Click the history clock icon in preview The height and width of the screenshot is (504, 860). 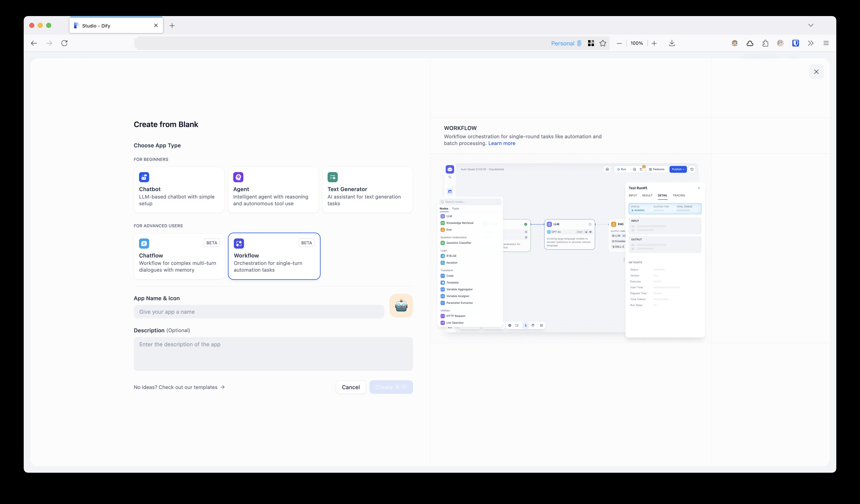[692, 169]
